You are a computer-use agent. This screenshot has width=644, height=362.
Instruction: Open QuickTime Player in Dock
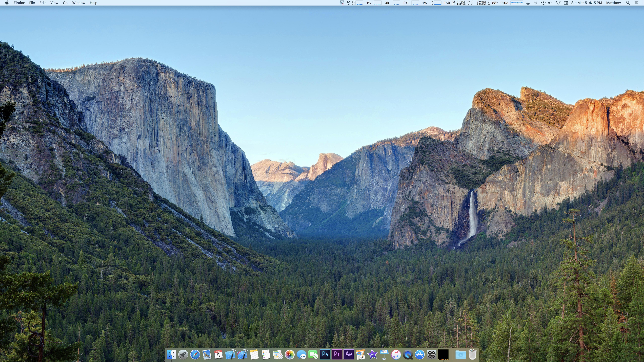click(x=408, y=354)
